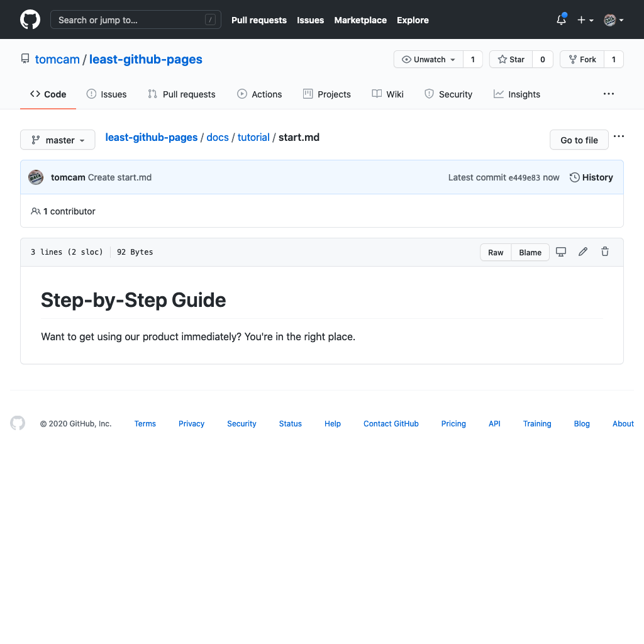Open the rendered view display icon

561,252
